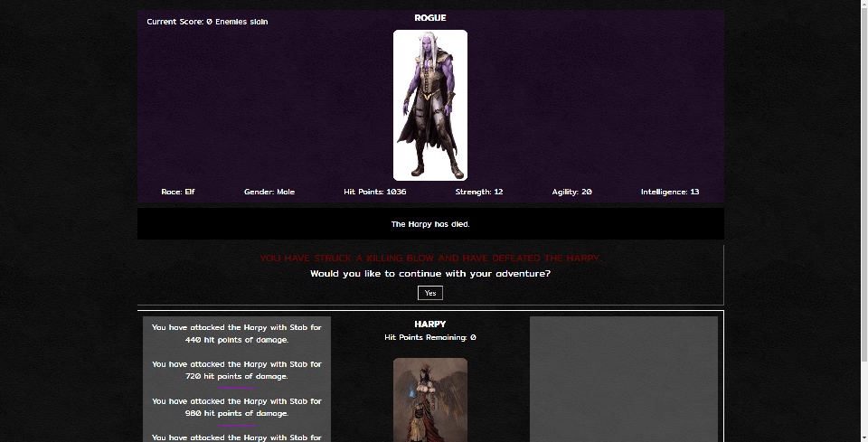Click the 'Strength: 12' stat
Image resolution: width=868 pixels, height=442 pixels.
tap(479, 192)
